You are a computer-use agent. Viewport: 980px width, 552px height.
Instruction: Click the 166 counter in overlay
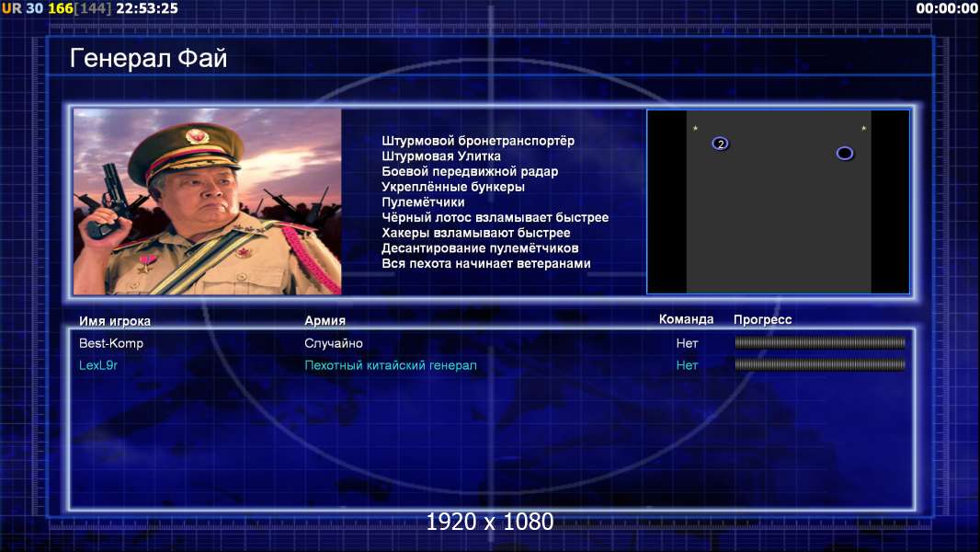pos(61,8)
